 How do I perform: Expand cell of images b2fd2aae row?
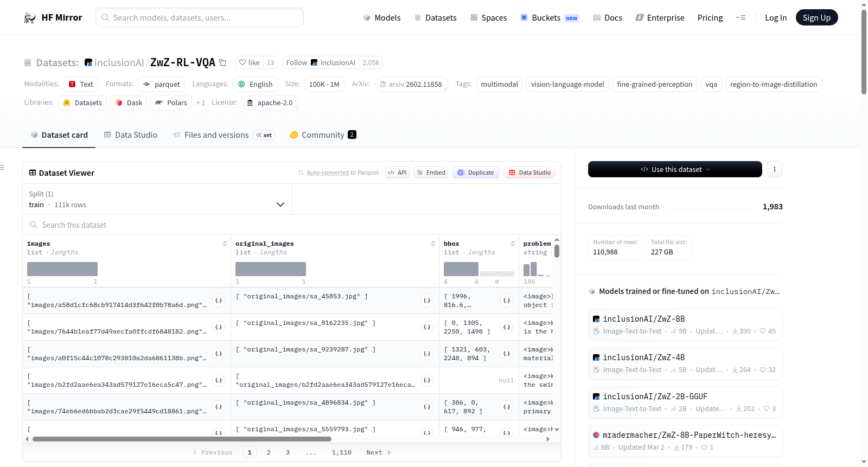point(219,380)
